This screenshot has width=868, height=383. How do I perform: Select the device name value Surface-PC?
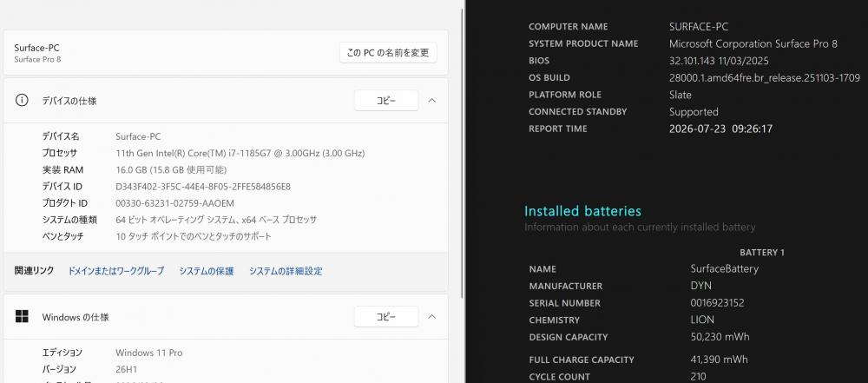[138, 136]
